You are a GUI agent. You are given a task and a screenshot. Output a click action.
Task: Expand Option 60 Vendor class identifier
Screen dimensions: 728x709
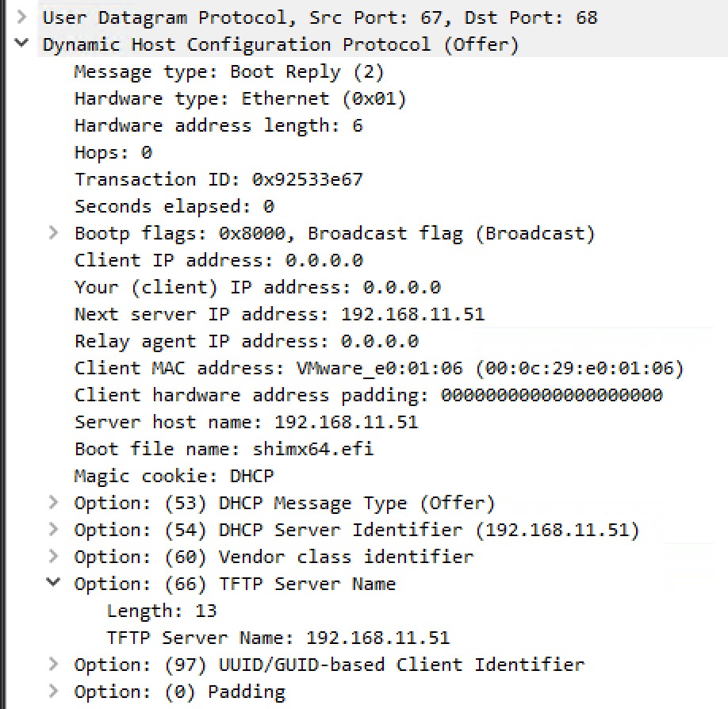(x=53, y=557)
